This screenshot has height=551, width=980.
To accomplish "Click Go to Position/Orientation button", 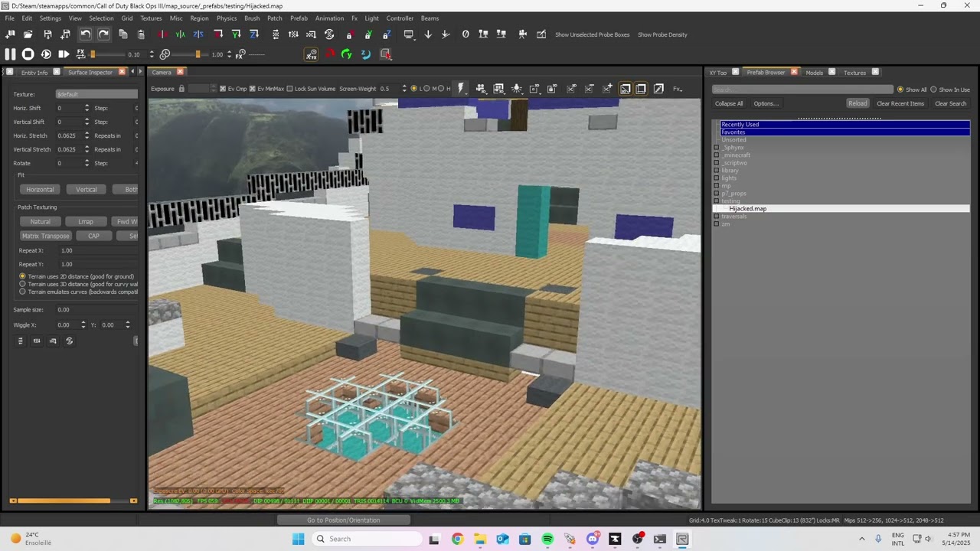I will click(343, 520).
